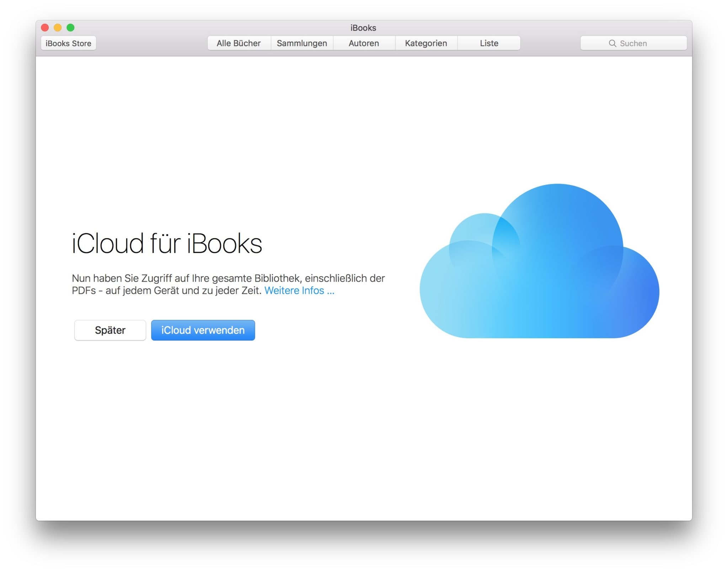The image size is (728, 572).
Task: Click the iBooks window title text
Action: [x=363, y=28]
